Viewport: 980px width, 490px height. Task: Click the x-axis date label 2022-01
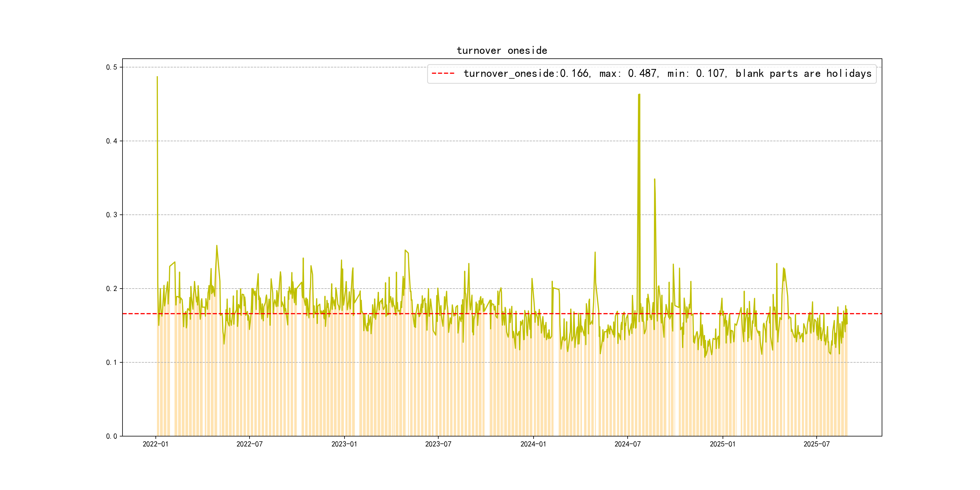tap(155, 444)
